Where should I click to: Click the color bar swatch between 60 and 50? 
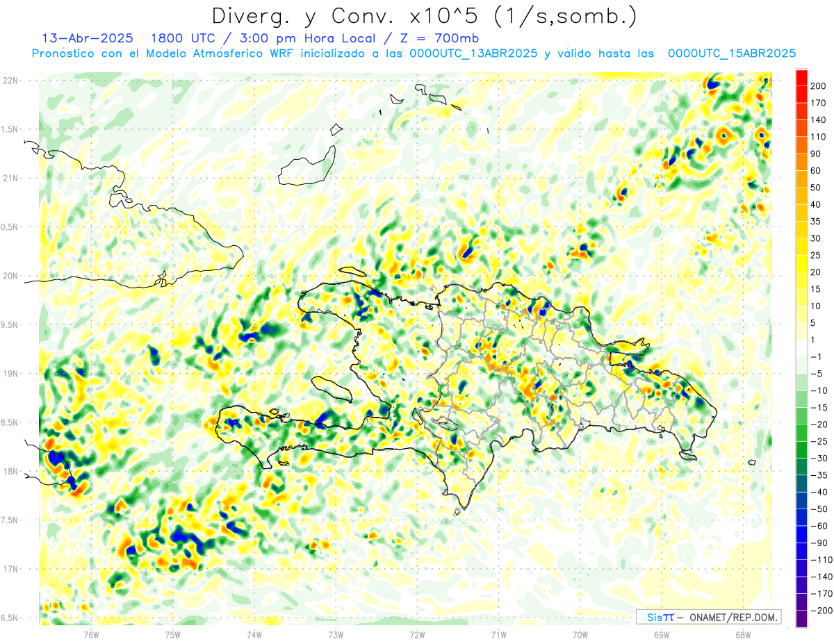801,179
